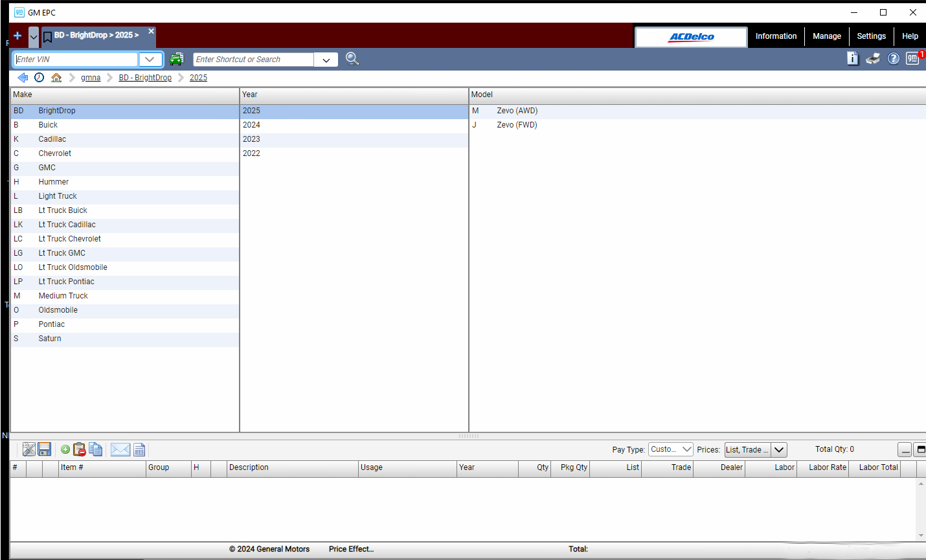926x560 pixels.
Task: Open GM notifications icon with red badge
Action: point(913,59)
